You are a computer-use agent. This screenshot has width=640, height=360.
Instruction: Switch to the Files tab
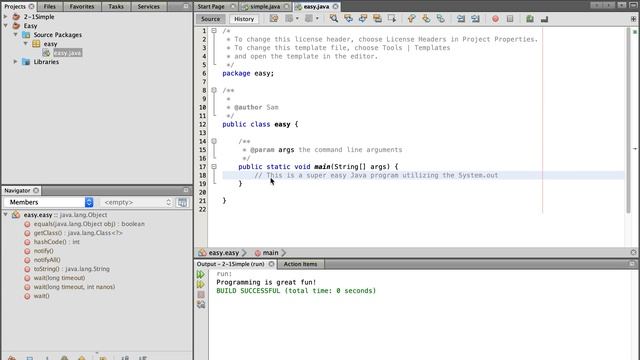[49, 7]
